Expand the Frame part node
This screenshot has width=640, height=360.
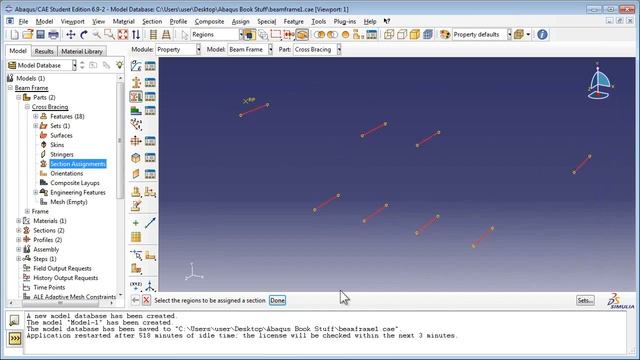(x=27, y=211)
